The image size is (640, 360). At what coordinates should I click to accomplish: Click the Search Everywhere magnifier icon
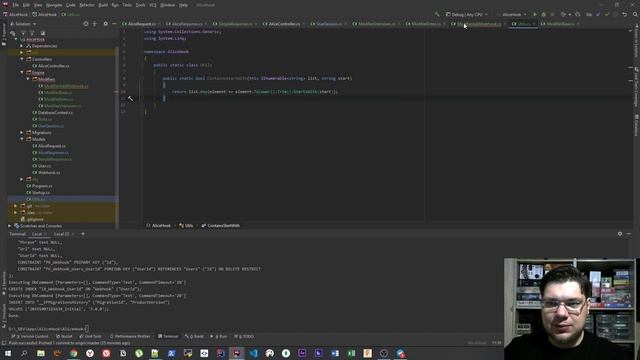tap(635, 14)
